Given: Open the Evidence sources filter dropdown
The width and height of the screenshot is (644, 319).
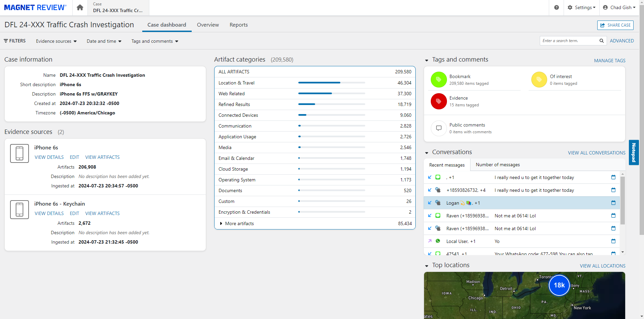Looking at the screenshot, I should click(x=56, y=41).
